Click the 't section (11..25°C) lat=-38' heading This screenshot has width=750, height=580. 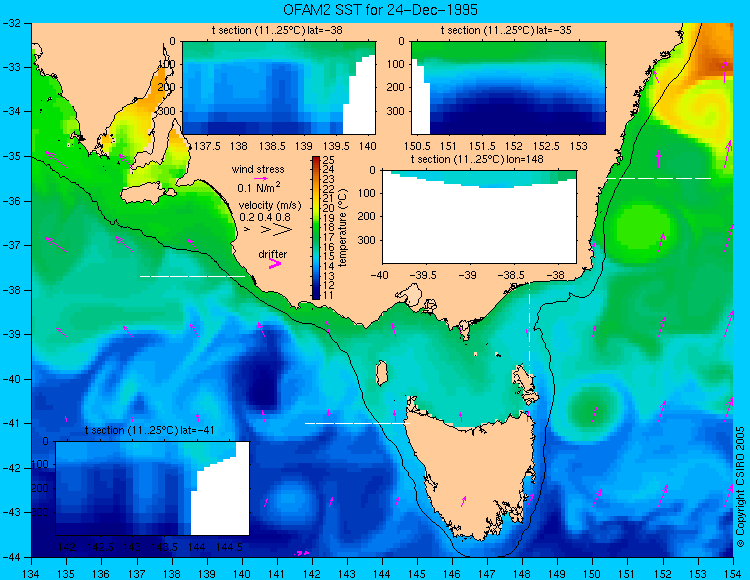point(277,30)
